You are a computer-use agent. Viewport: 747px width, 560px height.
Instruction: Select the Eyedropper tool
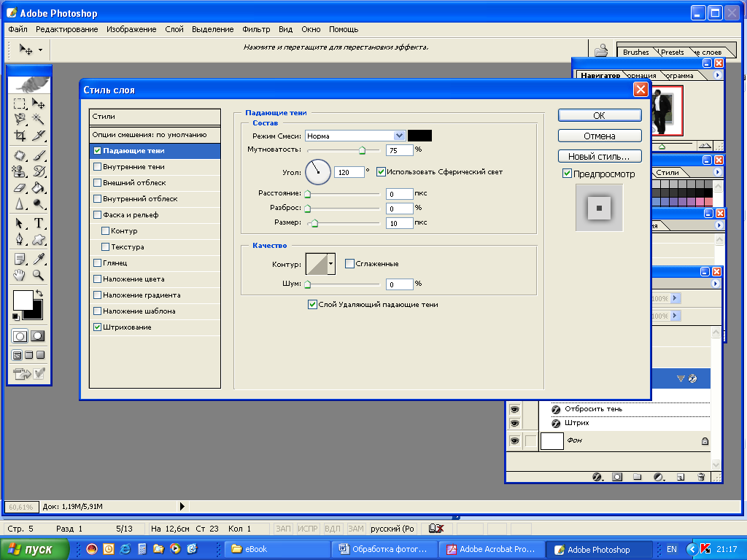[x=39, y=259]
